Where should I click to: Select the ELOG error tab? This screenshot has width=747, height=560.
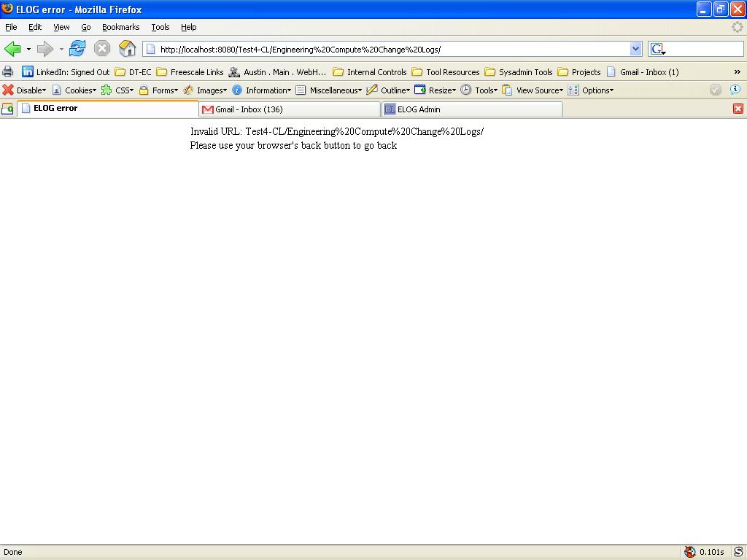[108, 109]
